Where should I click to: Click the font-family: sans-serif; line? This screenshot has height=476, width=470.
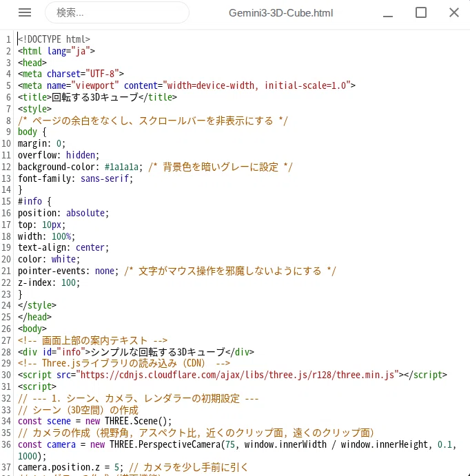click(x=75, y=178)
